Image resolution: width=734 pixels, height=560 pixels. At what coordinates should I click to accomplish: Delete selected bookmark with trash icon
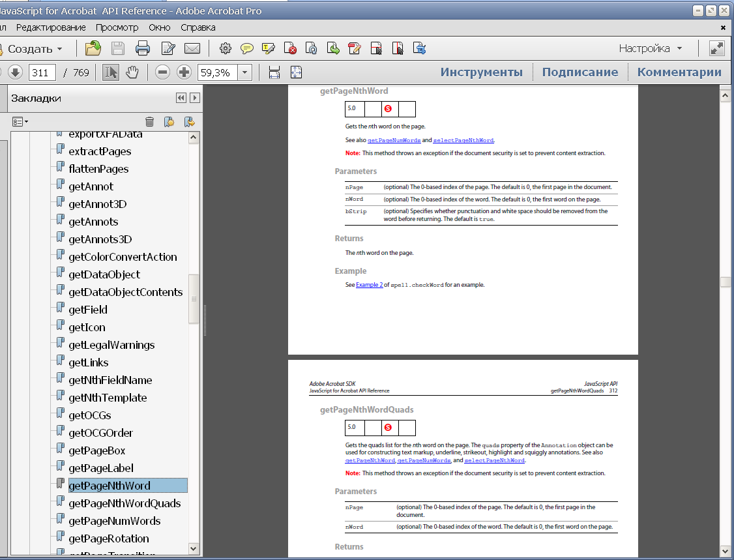click(149, 122)
